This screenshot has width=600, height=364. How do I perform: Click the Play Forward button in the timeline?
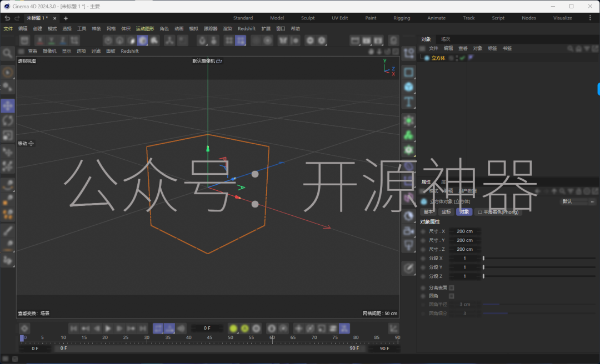[108, 328]
